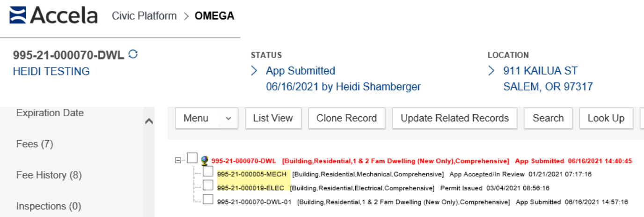
Task: Select the 995-21-000019-ELEC record checkbox
Action: (x=208, y=186)
